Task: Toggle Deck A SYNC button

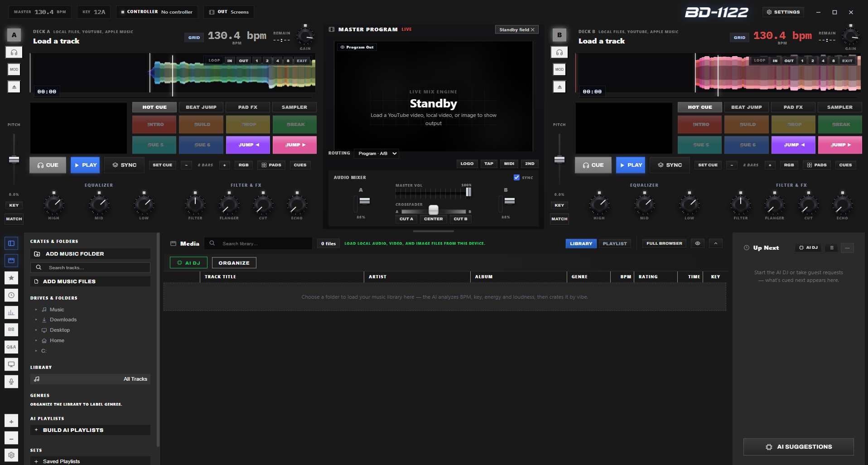Action: (125, 165)
